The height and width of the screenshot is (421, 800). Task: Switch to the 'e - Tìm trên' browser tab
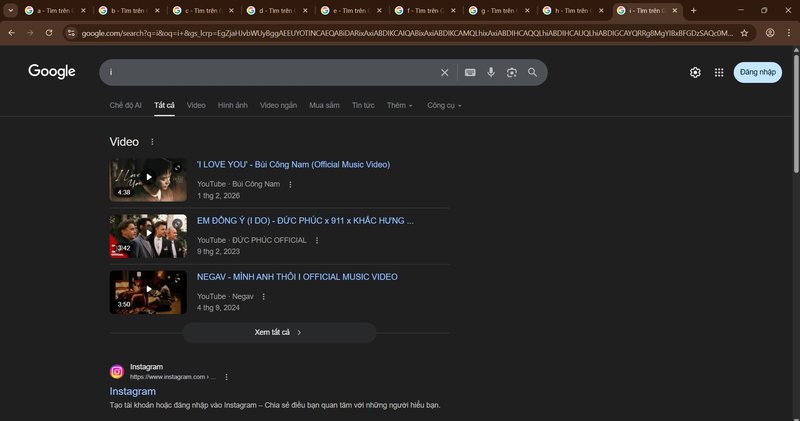point(349,10)
